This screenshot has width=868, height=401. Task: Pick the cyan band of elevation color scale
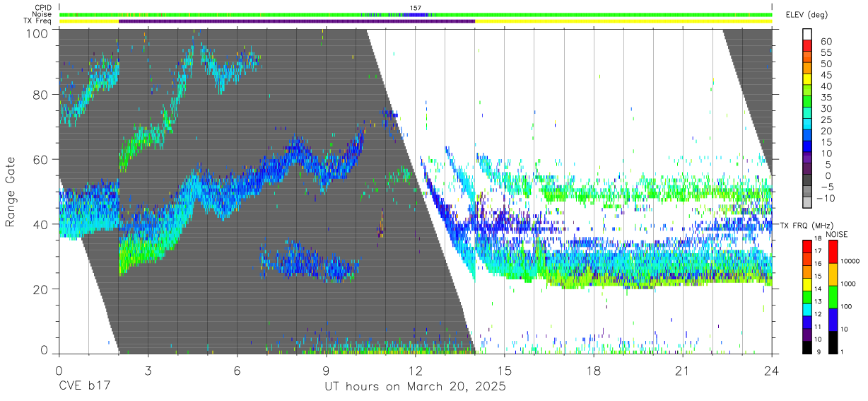pyautogui.click(x=807, y=124)
